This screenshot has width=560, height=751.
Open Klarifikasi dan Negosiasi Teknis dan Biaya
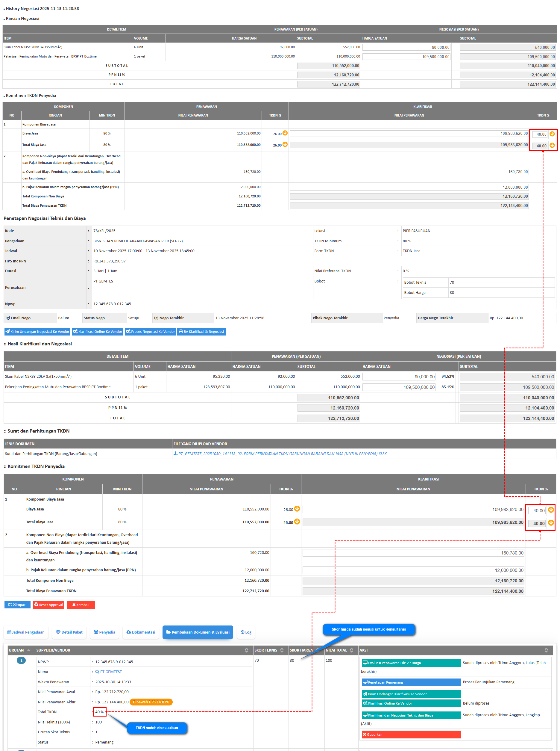[x=411, y=715]
